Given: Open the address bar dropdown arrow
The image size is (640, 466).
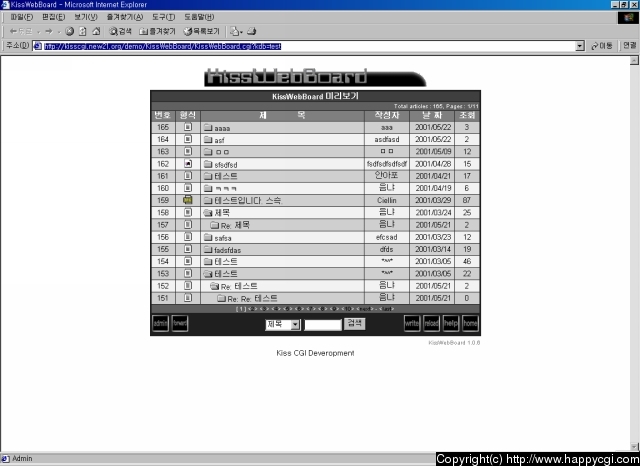Looking at the screenshot, I should (580, 46).
